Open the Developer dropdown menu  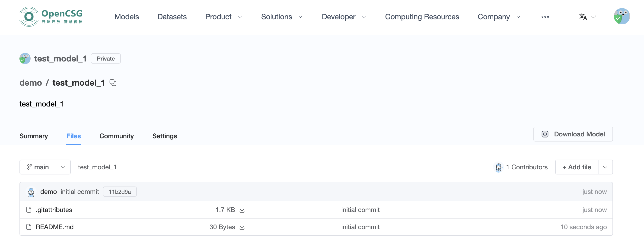tap(344, 17)
